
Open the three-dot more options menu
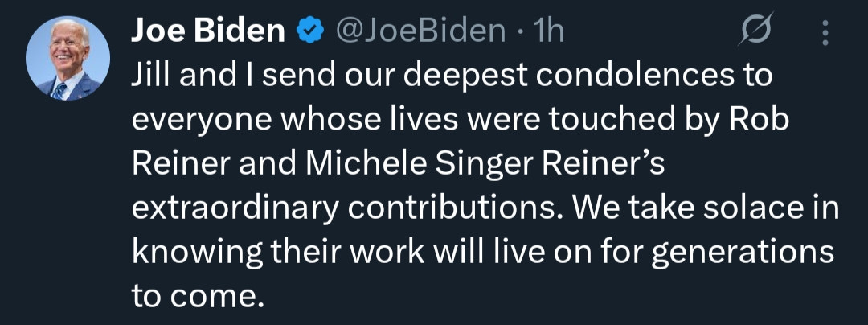(824, 32)
